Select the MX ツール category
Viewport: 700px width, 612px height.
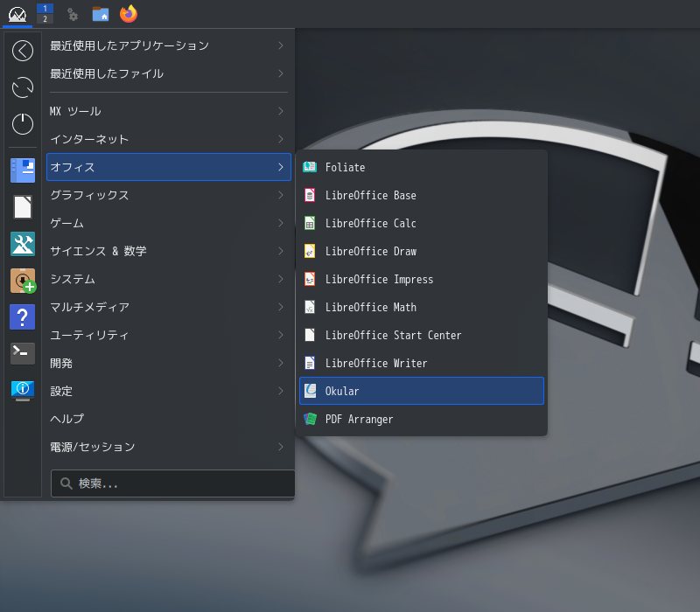pyautogui.click(x=169, y=111)
